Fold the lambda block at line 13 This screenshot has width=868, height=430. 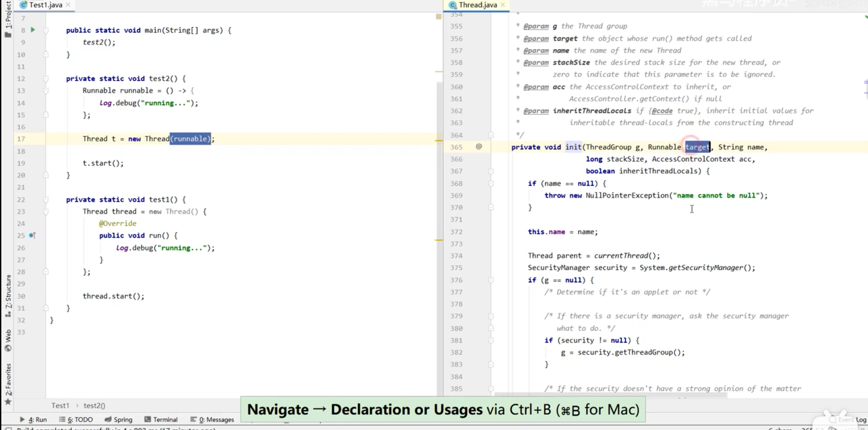[x=46, y=91]
